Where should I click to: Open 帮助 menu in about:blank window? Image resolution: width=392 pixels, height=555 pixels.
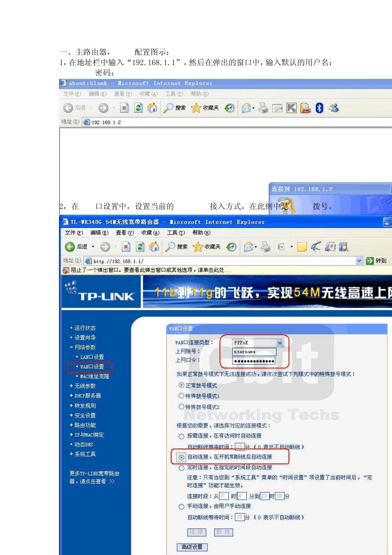(200, 94)
